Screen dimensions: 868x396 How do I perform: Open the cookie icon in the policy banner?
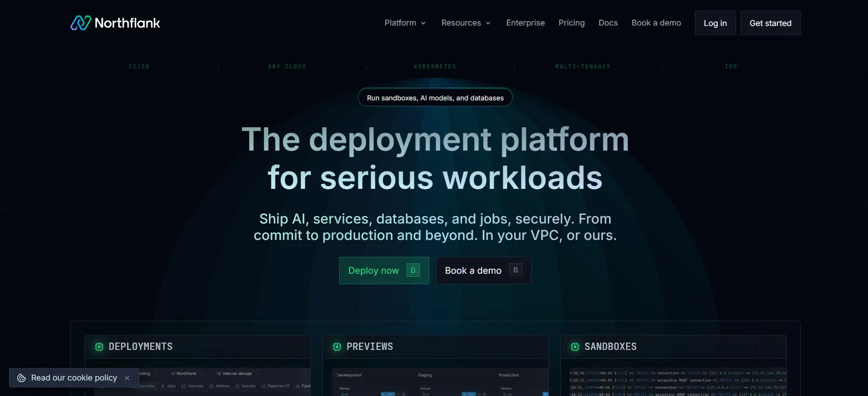coord(21,378)
